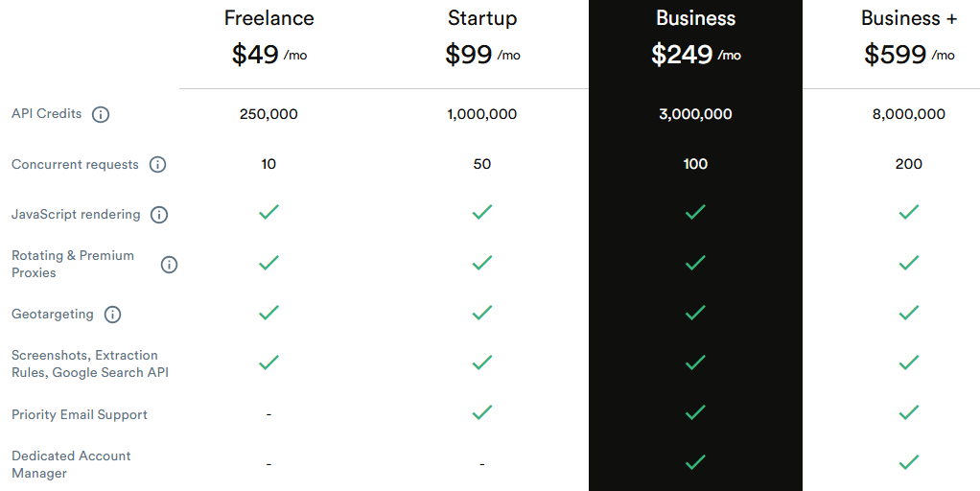Select the Startup plan heading
Screen dimensions: 980x491
tap(482, 18)
